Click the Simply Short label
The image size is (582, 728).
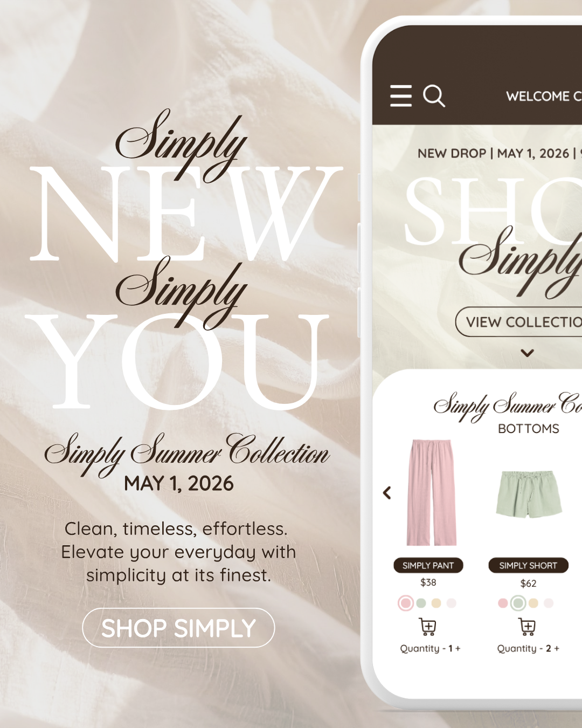point(528,565)
